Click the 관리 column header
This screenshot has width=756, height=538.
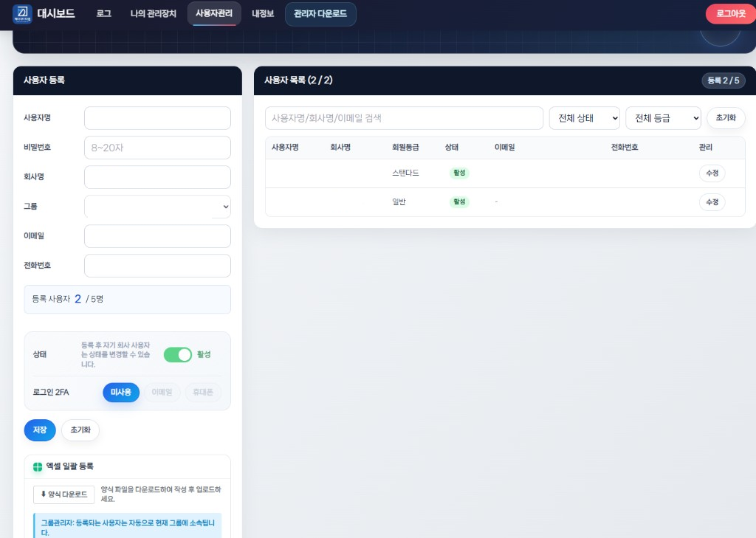pos(705,148)
